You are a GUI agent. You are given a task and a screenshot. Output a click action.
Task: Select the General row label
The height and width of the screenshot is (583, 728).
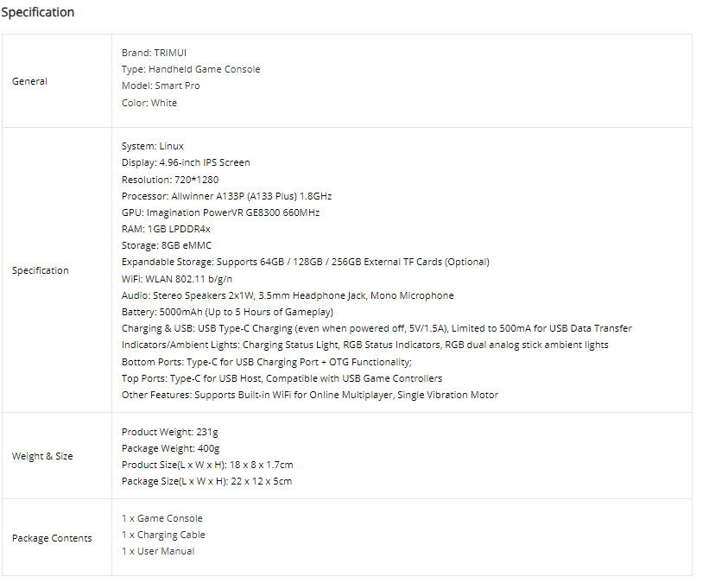pyautogui.click(x=29, y=81)
